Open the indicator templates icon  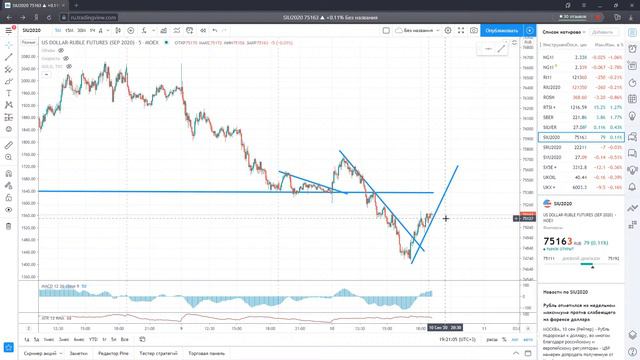tap(177, 31)
